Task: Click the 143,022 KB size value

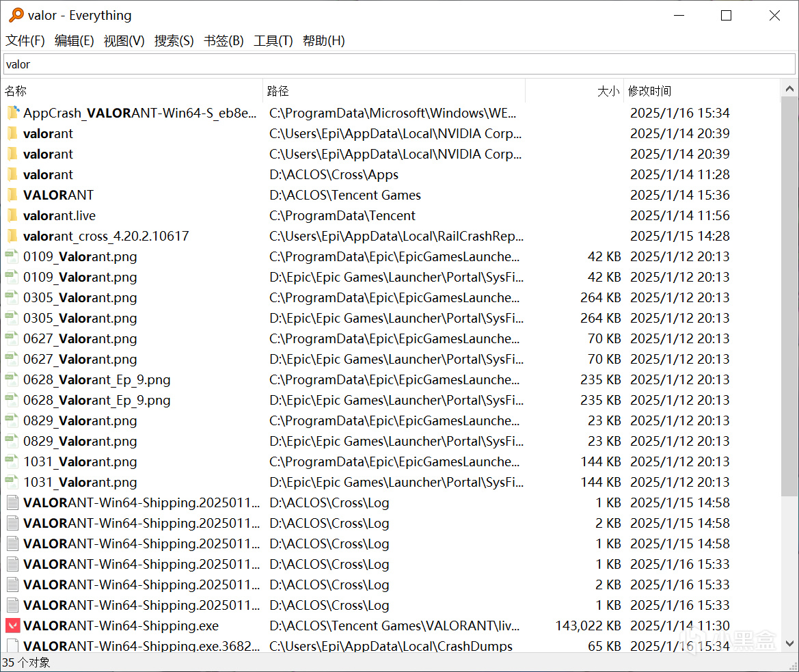Action: 588,626
